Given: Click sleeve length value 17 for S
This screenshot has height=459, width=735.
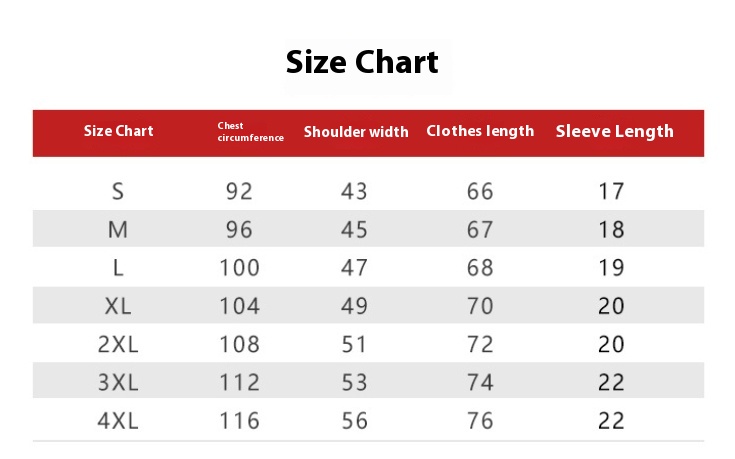Looking at the screenshot, I should [x=611, y=191].
